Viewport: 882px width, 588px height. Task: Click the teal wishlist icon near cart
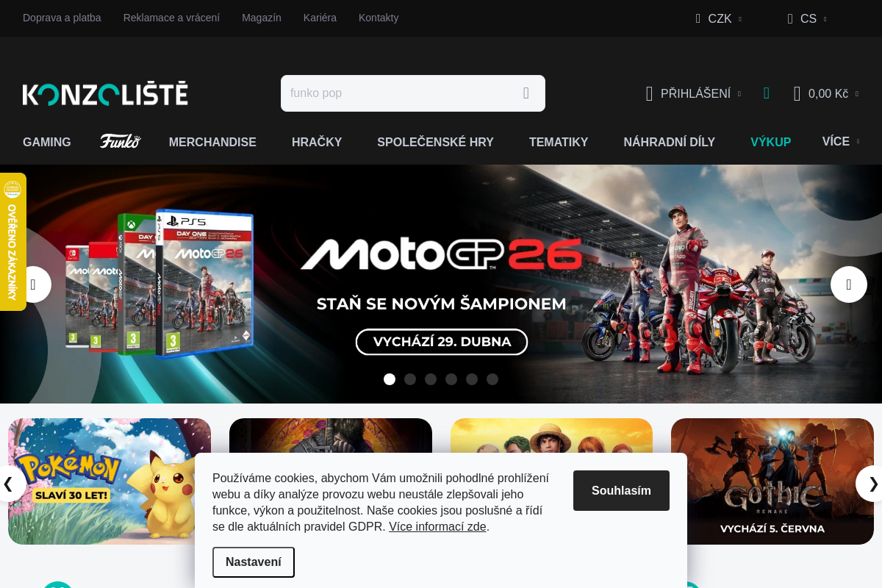767,93
